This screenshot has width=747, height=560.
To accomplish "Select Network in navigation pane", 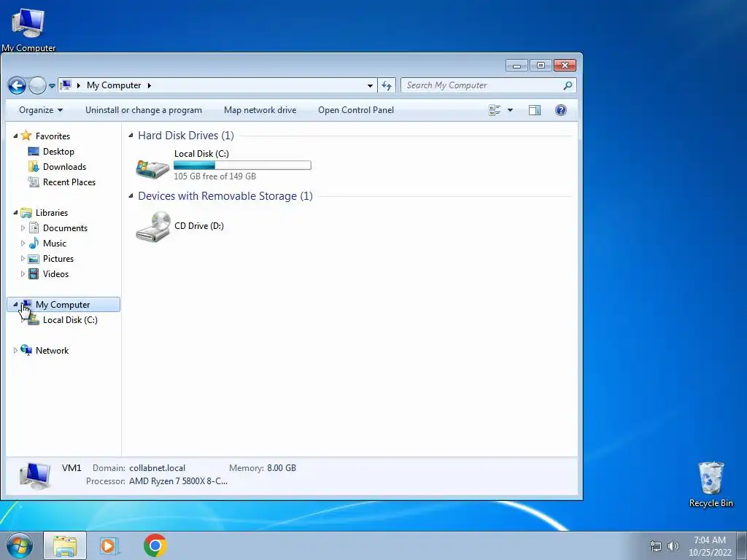I will pos(52,351).
